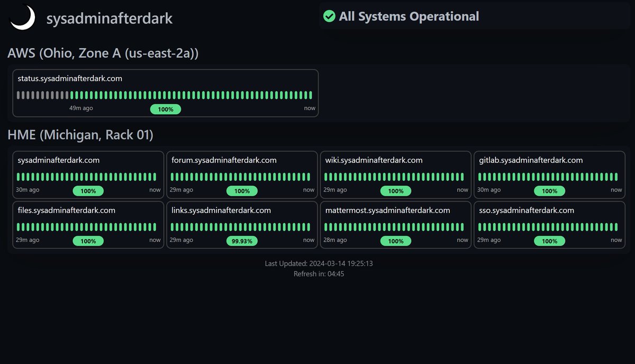The width and height of the screenshot is (635, 364).
Task: Click the green checkmark status icon
Action: [x=329, y=16]
